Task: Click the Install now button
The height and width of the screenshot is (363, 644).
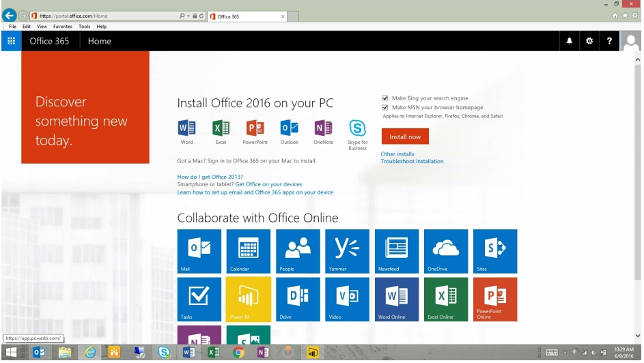Action: point(405,137)
